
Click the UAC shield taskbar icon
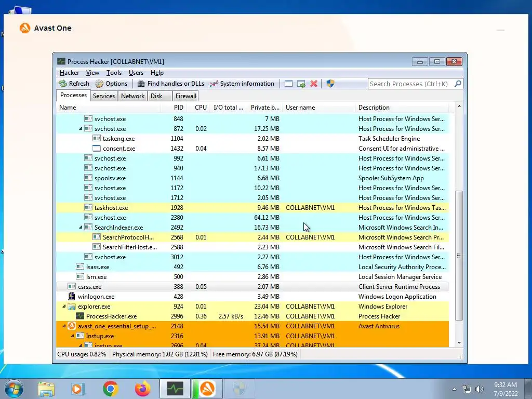(x=240, y=389)
